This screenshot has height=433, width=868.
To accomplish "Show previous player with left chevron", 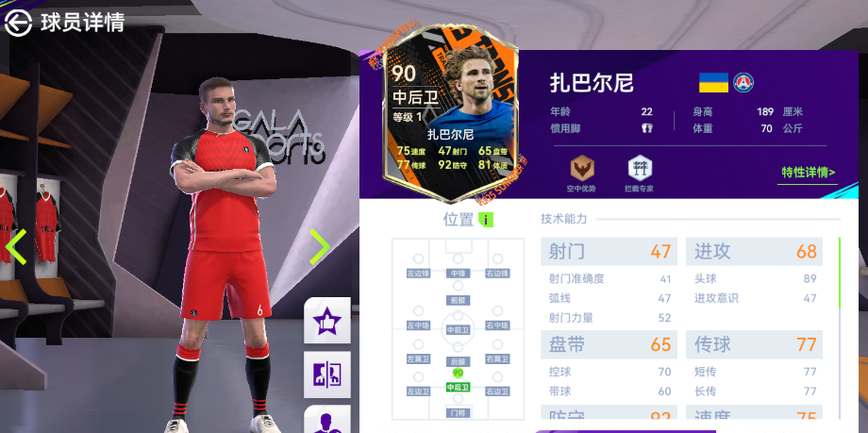I will (x=15, y=246).
